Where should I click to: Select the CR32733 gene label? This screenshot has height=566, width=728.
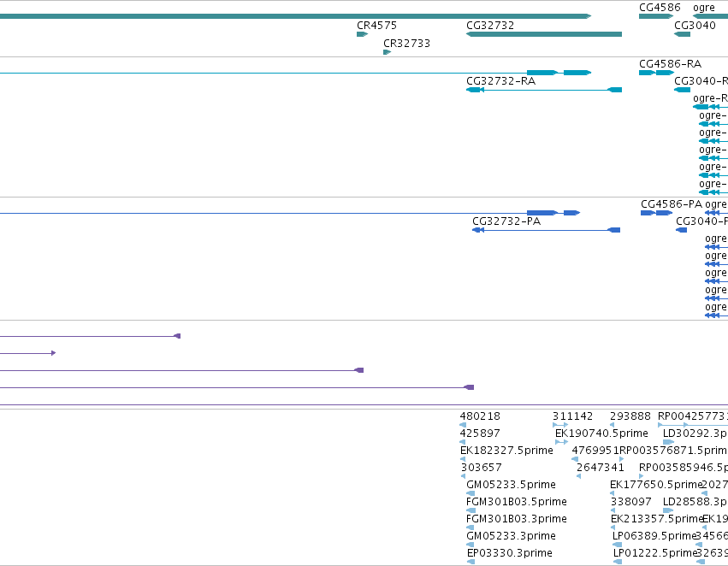406,44
